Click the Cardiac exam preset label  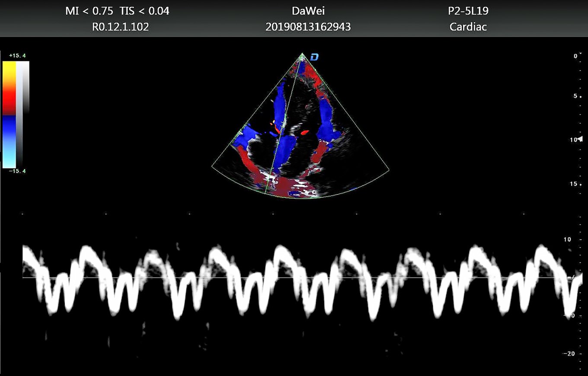coord(468,27)
